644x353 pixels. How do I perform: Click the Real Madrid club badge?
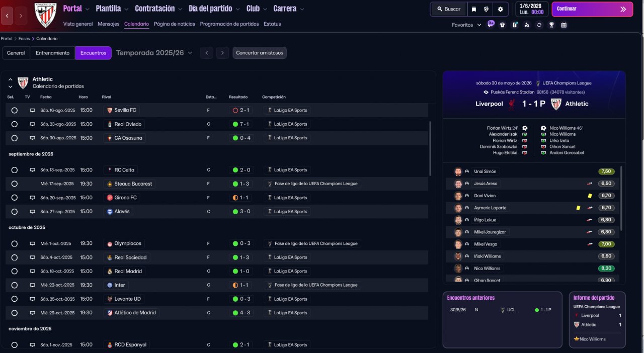point(110,271)
